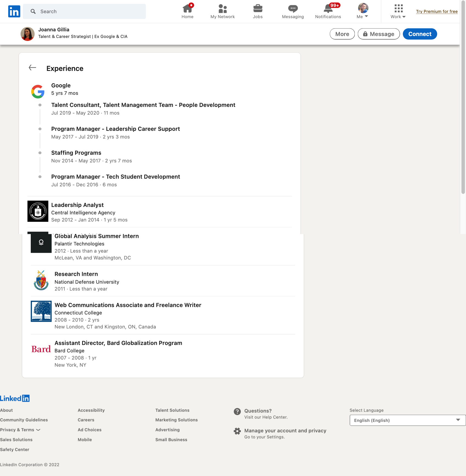The height and width of the screenshot is (476, 466).
Task: Click the Palantir Technologies logo
Action: click(41, 242)
